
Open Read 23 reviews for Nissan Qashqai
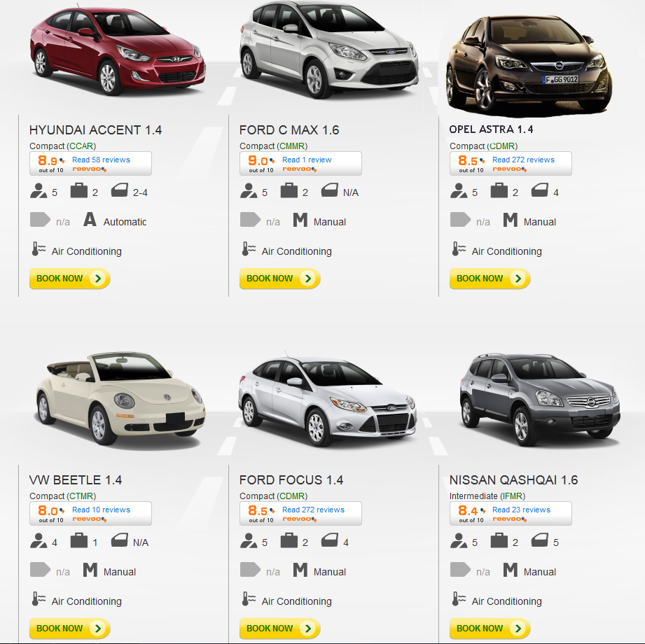point(521,510)
